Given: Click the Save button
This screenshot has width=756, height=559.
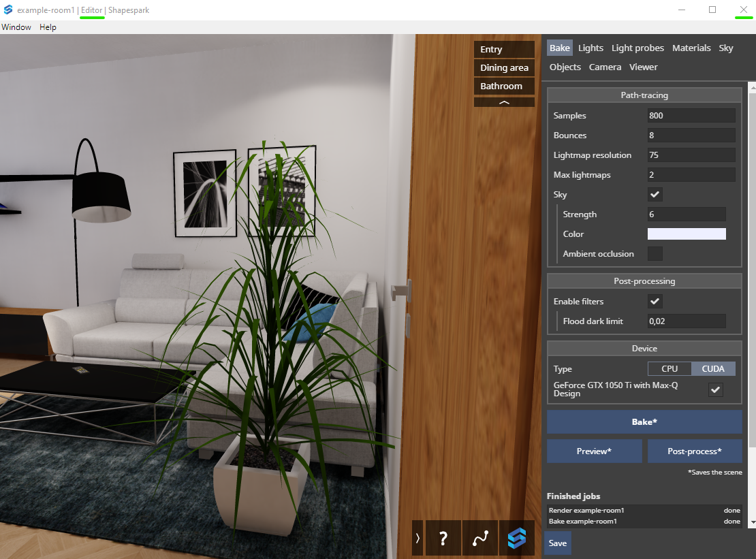Looking at the screenshot, I should click(x=557, y=543).
